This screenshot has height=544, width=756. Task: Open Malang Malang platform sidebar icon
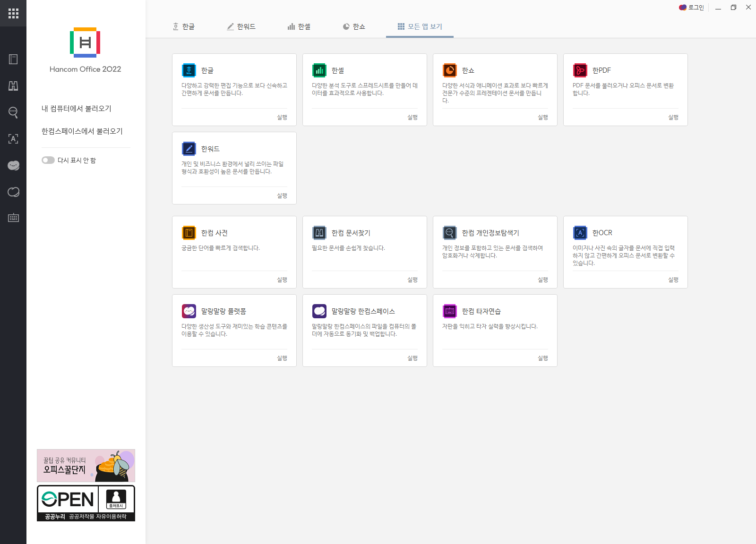coord(13,165)
